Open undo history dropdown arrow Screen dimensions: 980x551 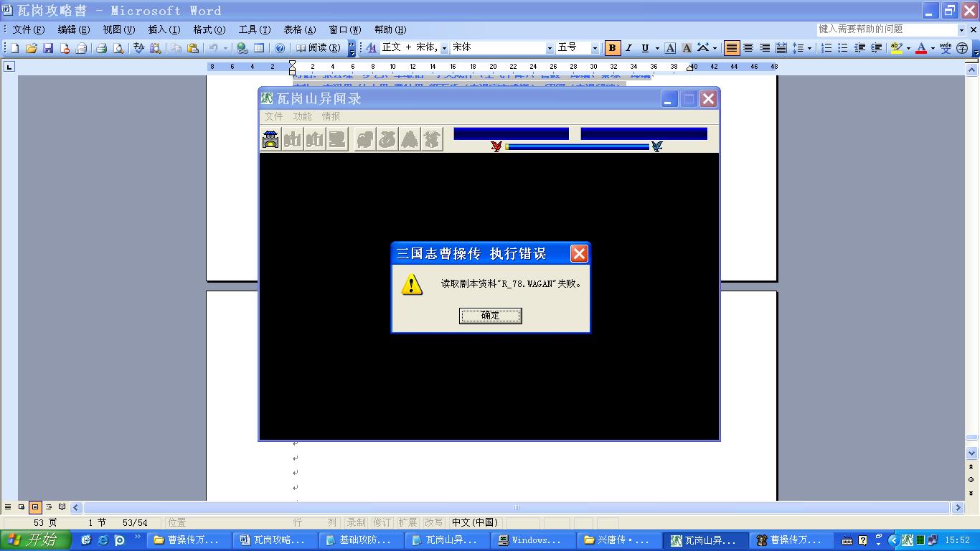pos(225,48)
